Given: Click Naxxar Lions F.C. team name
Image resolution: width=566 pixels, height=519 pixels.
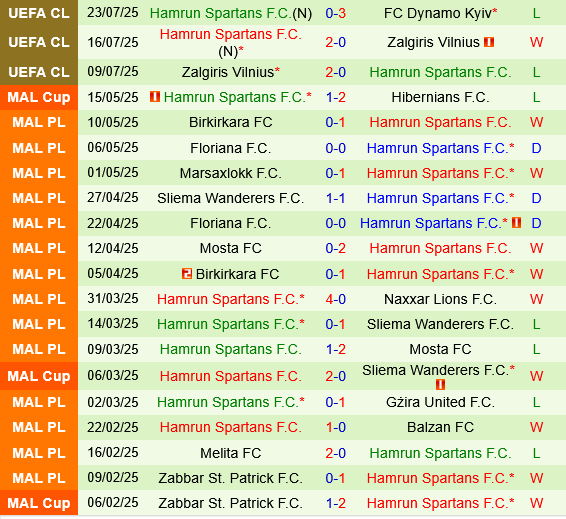Looking at the screenshot, I should (440, 299).
